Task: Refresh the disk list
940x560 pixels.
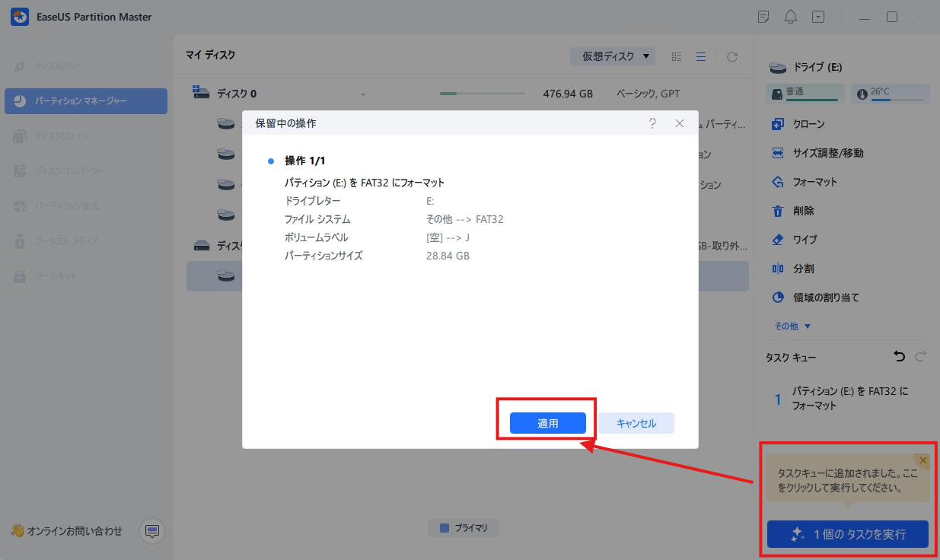Action: tap(731, 56)
